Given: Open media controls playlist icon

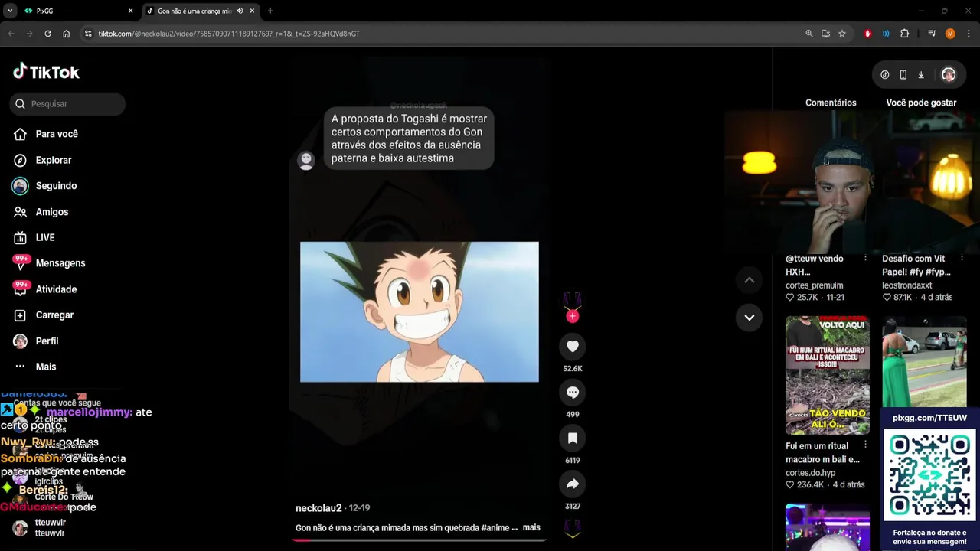Looking at the screenshot, I should tap(932, 34).
